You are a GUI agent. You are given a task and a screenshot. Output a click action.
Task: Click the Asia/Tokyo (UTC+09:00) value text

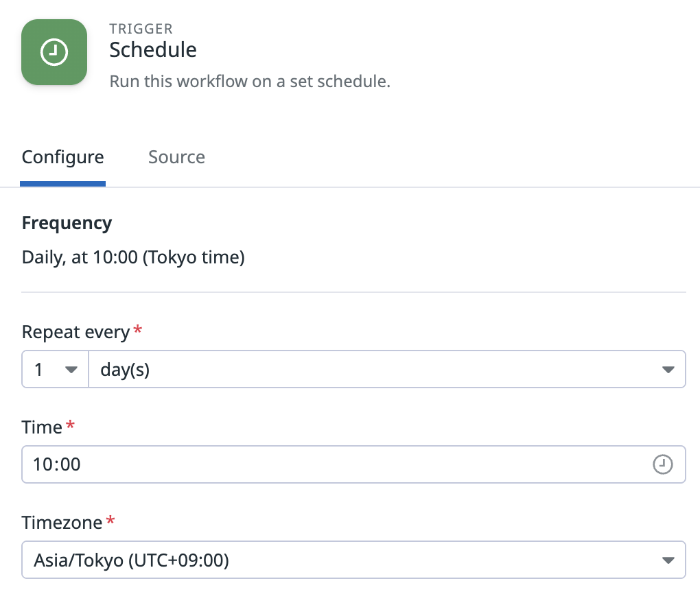pos(132,560)
